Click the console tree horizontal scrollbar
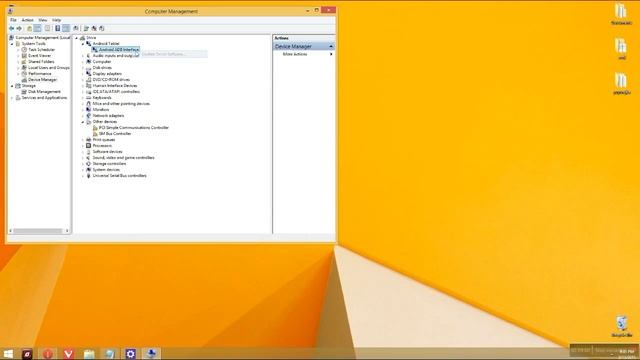The width and height of the screenshot is (640, 360). click(x=38, y=231)
